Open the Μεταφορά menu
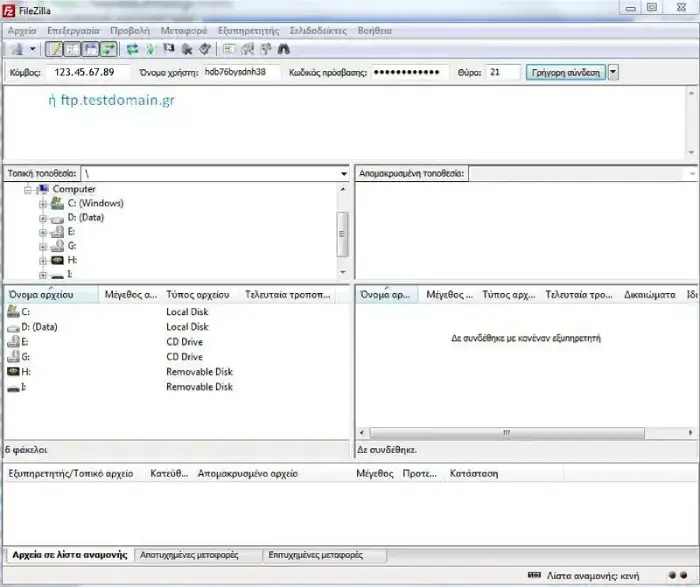This screenshot has height=587, width=700. [184, 31]
